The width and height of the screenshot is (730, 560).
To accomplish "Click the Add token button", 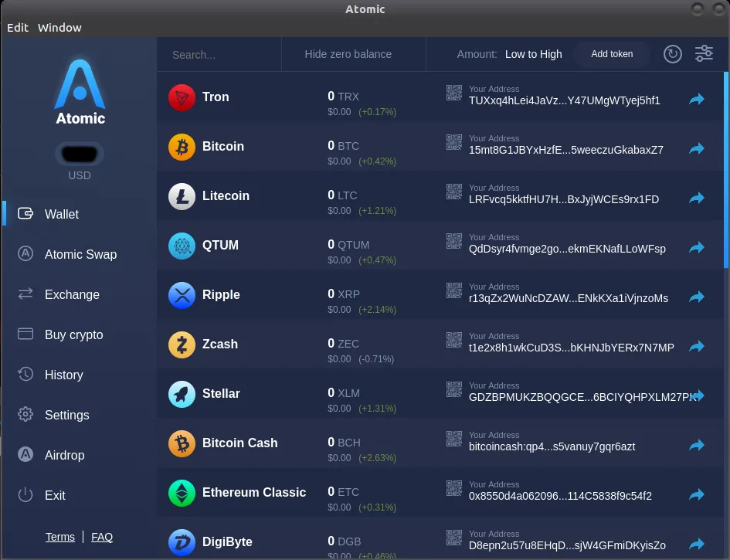I will tap(612, 54).
